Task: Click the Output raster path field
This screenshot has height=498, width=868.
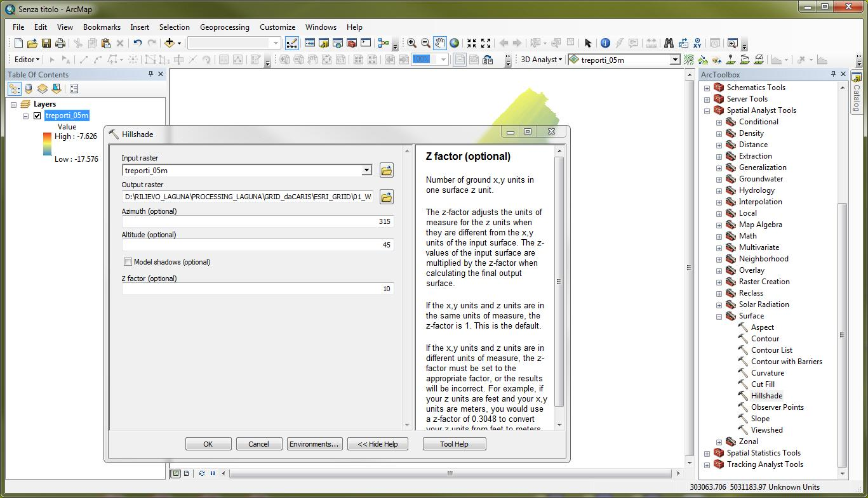Action: (248, 197)
